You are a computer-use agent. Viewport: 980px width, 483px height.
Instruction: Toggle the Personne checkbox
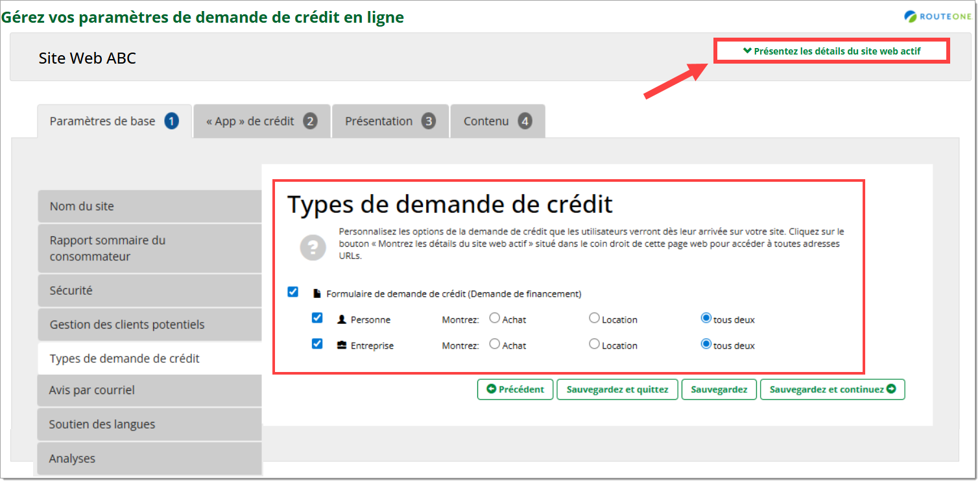317,318
